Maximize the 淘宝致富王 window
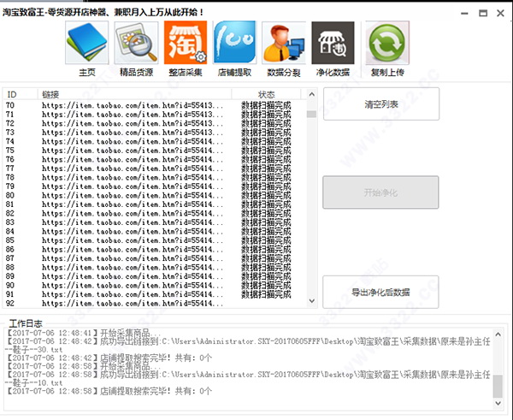The width and height of the screenshot is (513, 420). pyautogui.click(x=483, y=13)
